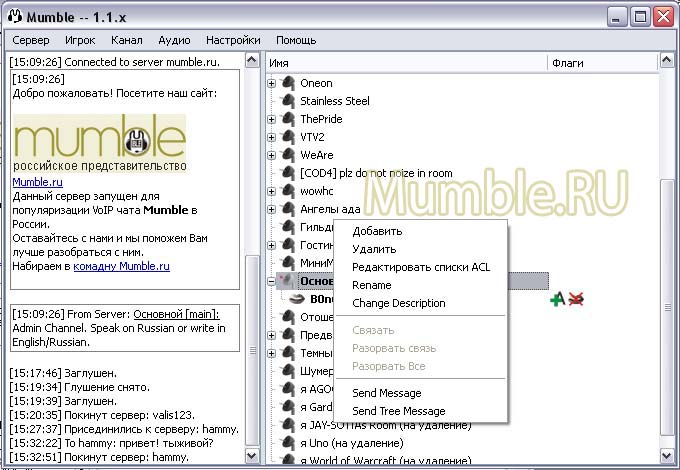
Task: Click the user lips icon under Основной
Action: point(297,299)
